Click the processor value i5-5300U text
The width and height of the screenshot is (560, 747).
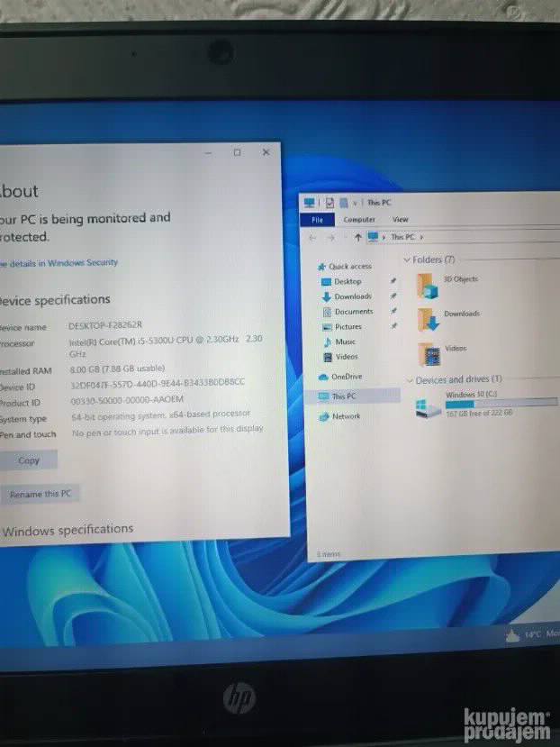pos(166,346)
